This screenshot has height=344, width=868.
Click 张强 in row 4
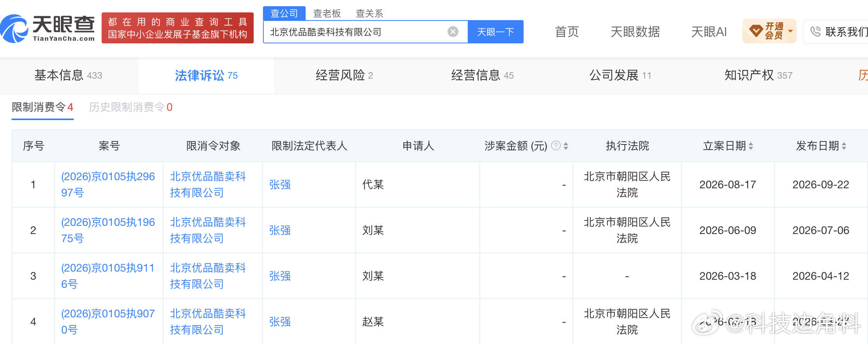point(280,322)
